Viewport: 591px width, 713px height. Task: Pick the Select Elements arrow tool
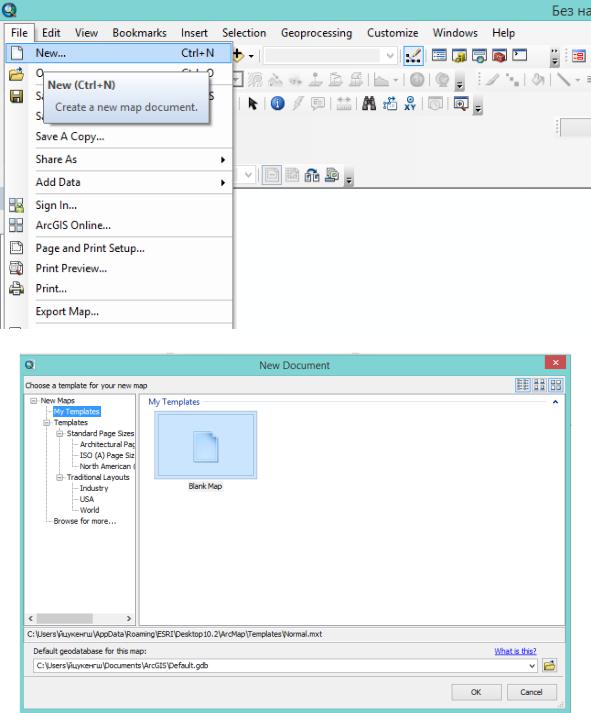coord(253,104)
